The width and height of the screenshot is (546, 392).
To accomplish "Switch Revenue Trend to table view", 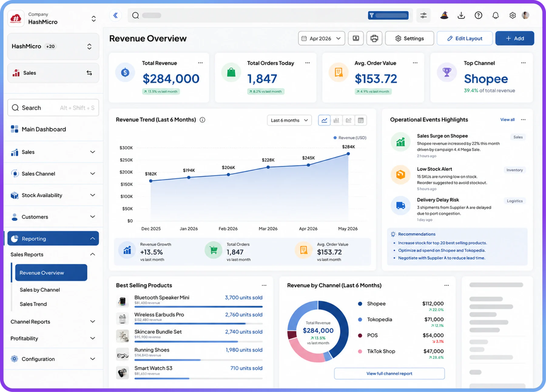I will [361, 120].
